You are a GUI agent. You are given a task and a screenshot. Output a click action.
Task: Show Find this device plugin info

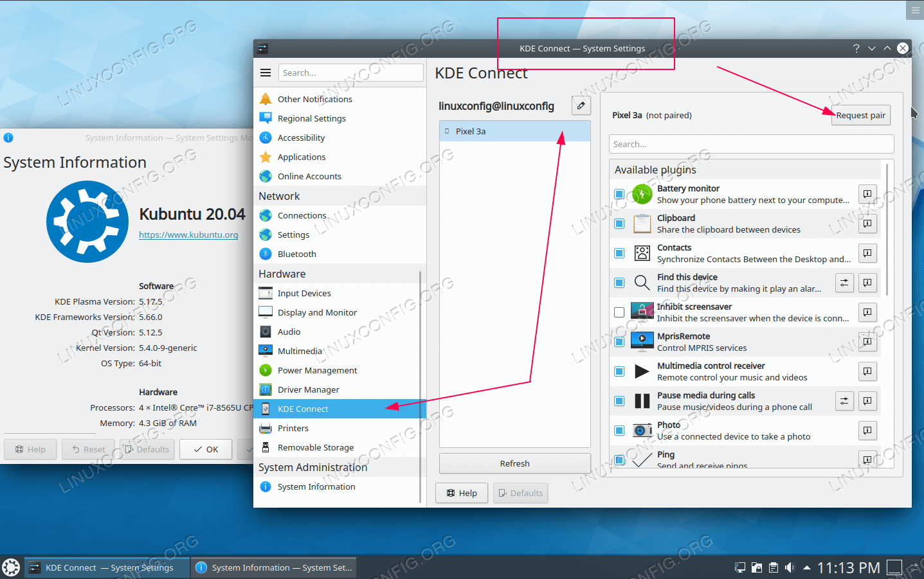coord(867,282)
